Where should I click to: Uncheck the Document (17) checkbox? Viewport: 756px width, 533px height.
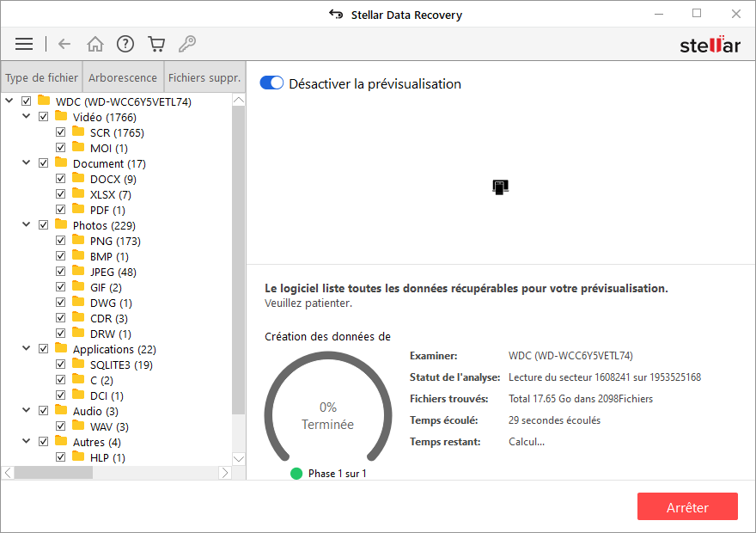(x=44, y=163)
